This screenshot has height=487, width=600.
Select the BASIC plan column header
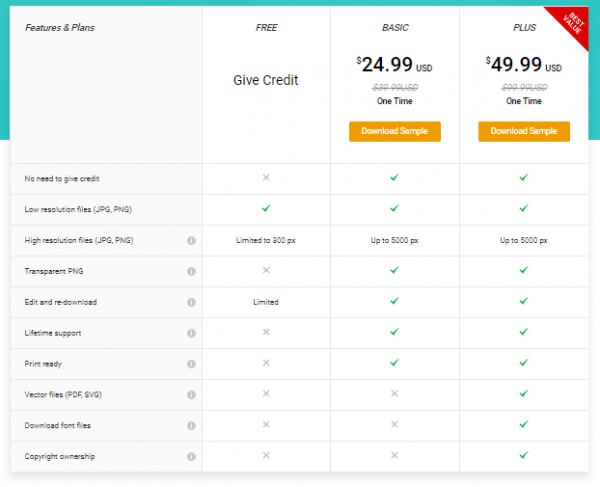[395, 28]
